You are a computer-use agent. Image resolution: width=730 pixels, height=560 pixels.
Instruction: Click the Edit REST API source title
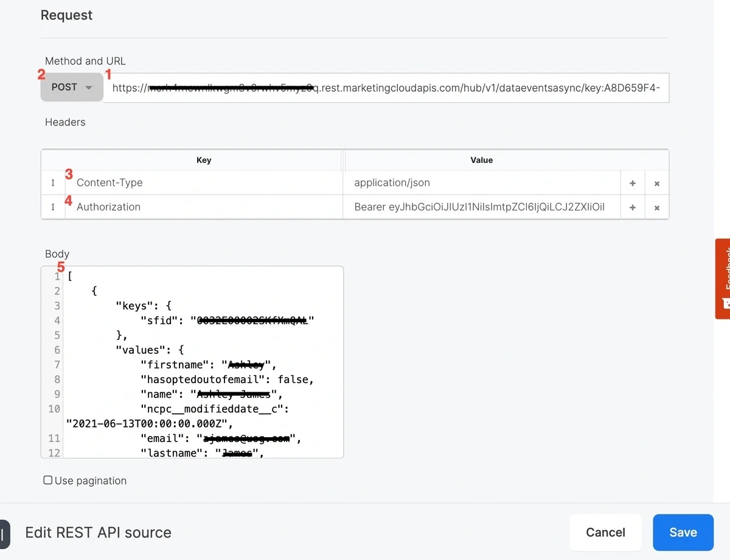[98, 533]
